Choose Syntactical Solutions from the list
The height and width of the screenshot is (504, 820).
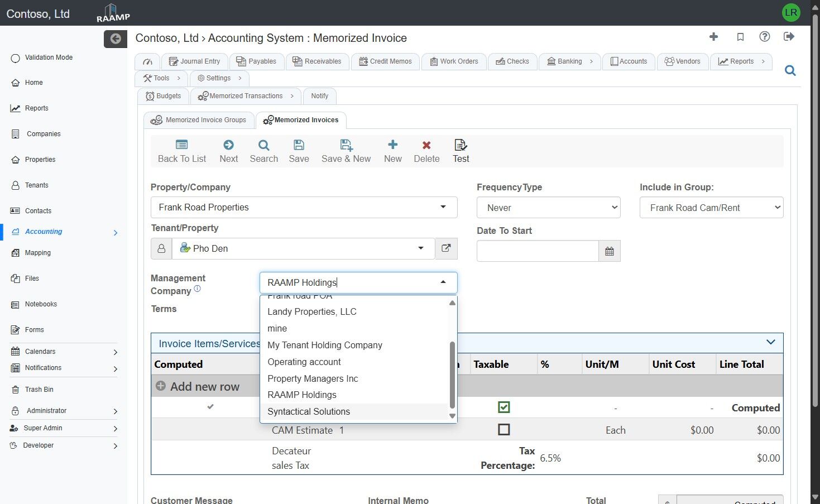click(x=309, y=412)
